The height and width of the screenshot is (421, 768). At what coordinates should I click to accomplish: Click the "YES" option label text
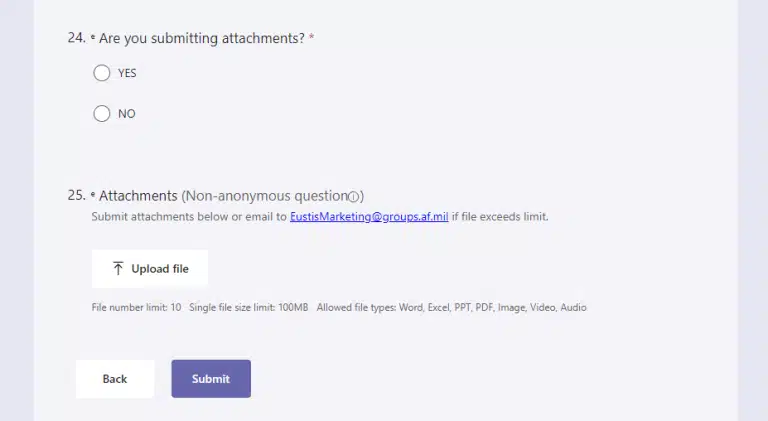127,73
